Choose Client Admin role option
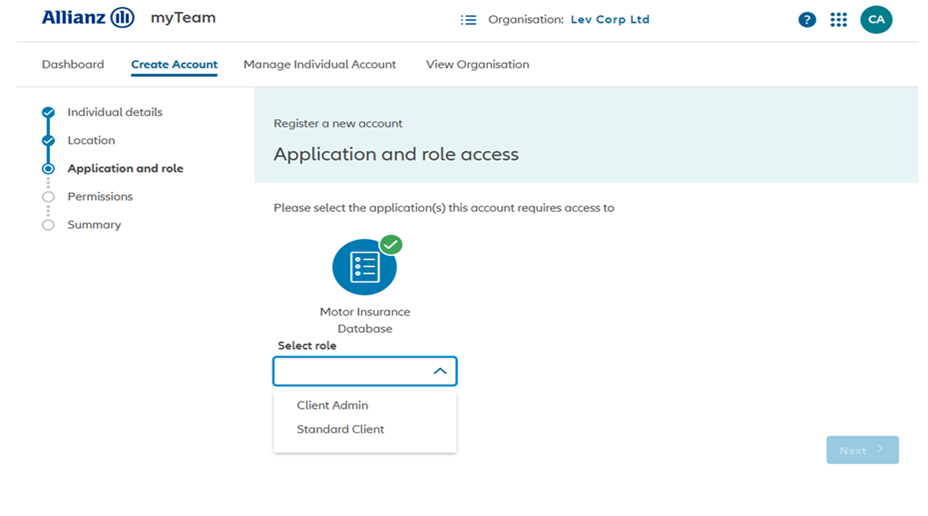This screenshot has width=928, height=516. point(333,405)
